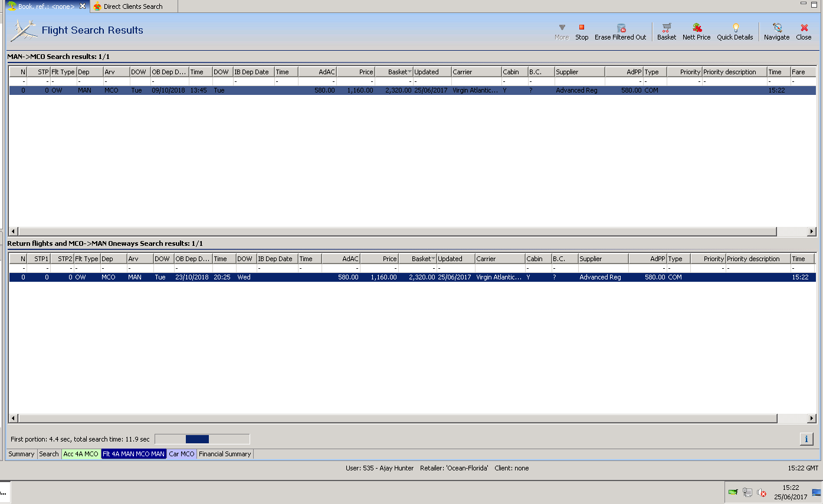Sort by Carrier in the MAN->MCO table
This screenshot has height=504, width=823.
[x=477, y=72]
